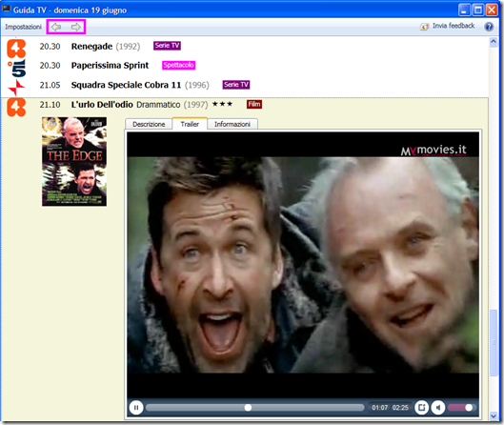Click the Spettacolo category tag
504x425 pixels.
pos(178,65)
